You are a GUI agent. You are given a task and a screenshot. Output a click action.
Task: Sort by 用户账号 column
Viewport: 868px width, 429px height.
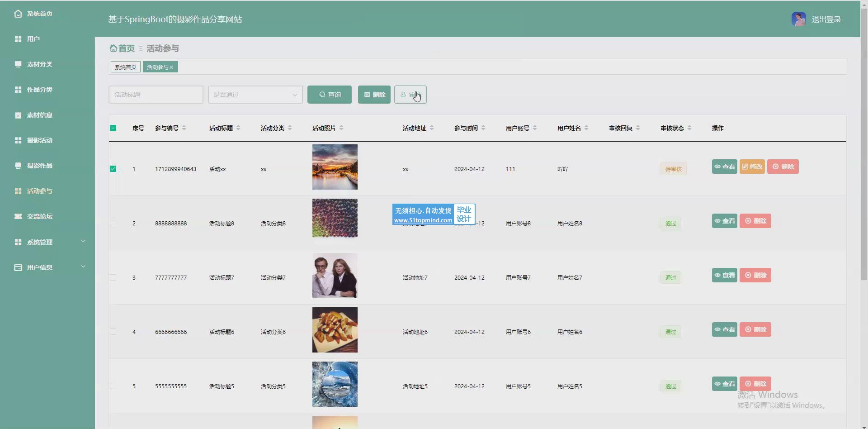535,128
